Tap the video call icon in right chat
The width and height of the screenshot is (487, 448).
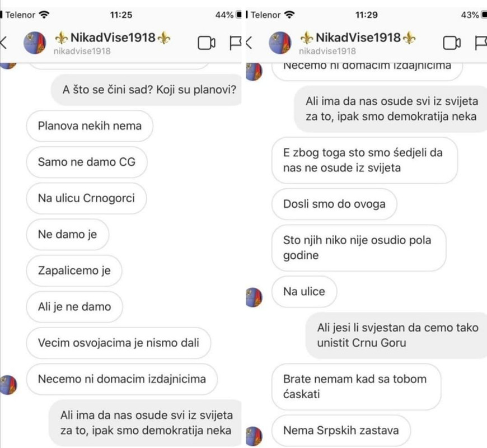[x=452, y=43]
